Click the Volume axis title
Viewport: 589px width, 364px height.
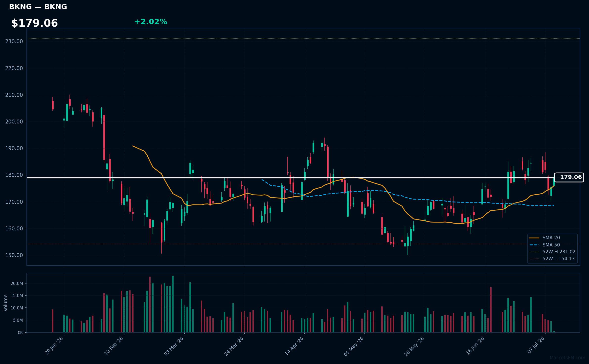6,303
